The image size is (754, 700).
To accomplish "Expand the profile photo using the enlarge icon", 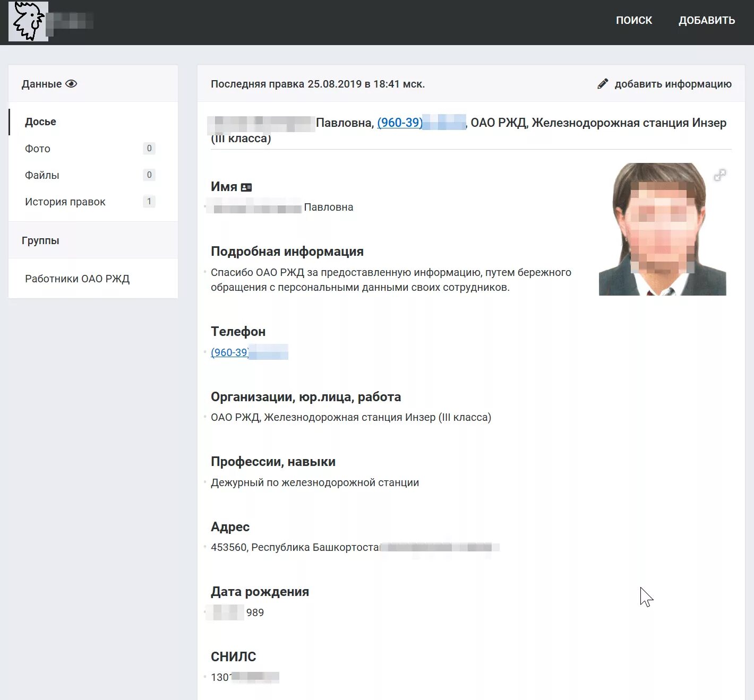I will (x=720, y=175).
